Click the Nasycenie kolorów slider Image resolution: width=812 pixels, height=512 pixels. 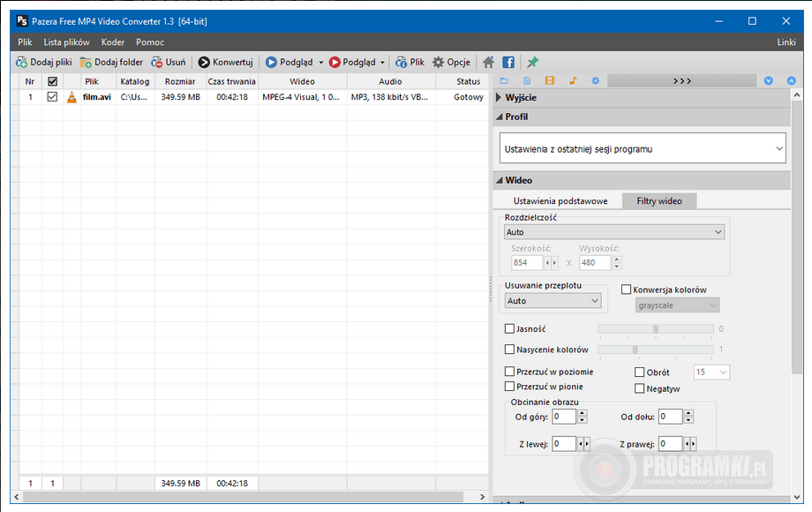tap(656, 350)
